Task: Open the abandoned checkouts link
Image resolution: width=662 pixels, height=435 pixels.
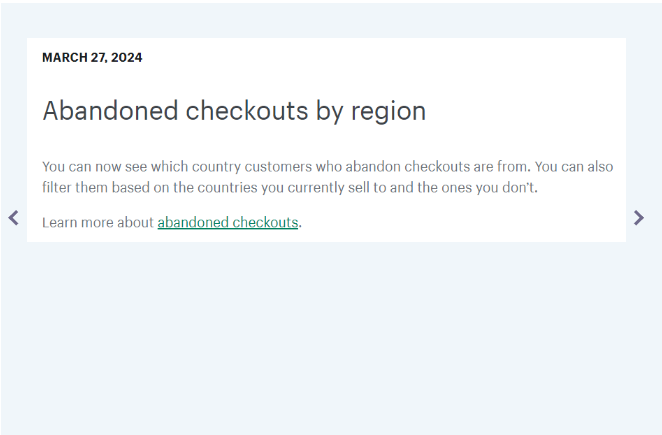Action: pos(227,222)
